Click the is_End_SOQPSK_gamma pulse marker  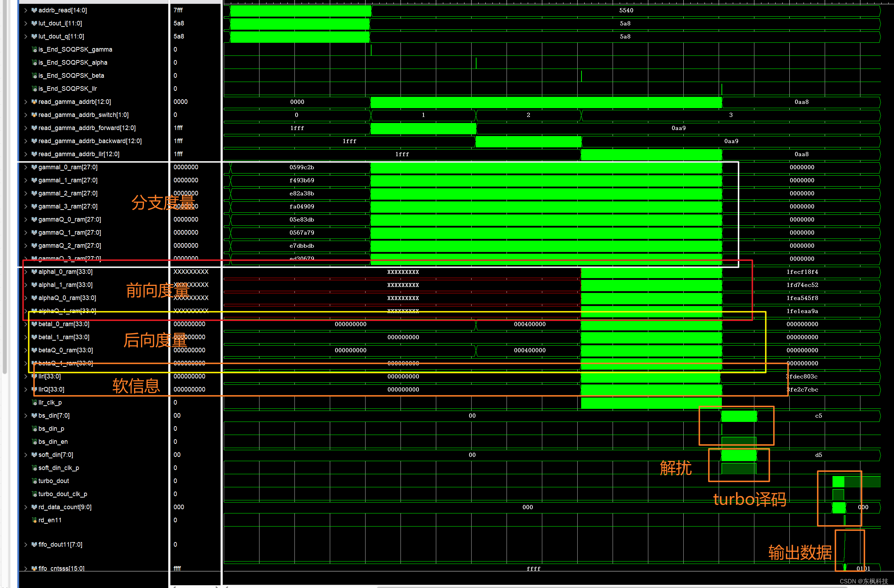tap(371, 50)
